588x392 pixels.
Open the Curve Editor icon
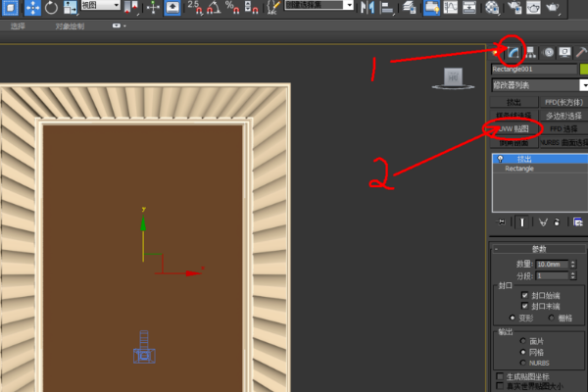[x=451, y=7]
